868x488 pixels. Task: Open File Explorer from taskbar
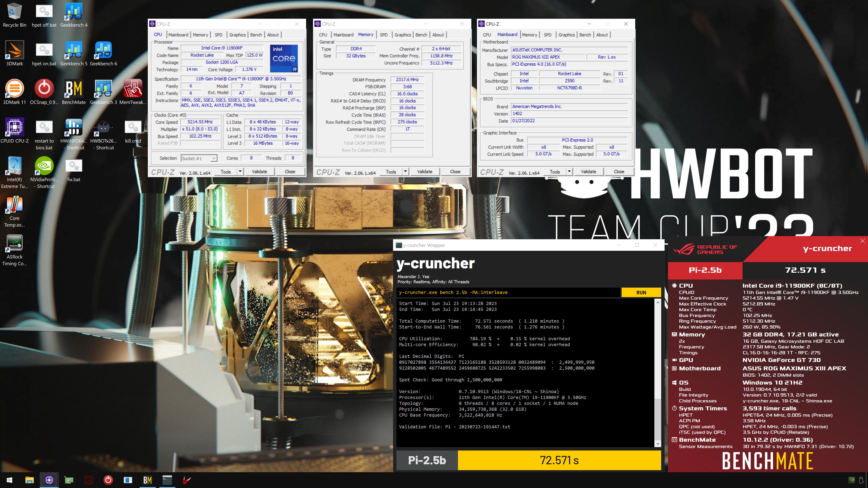pos(29,480)
